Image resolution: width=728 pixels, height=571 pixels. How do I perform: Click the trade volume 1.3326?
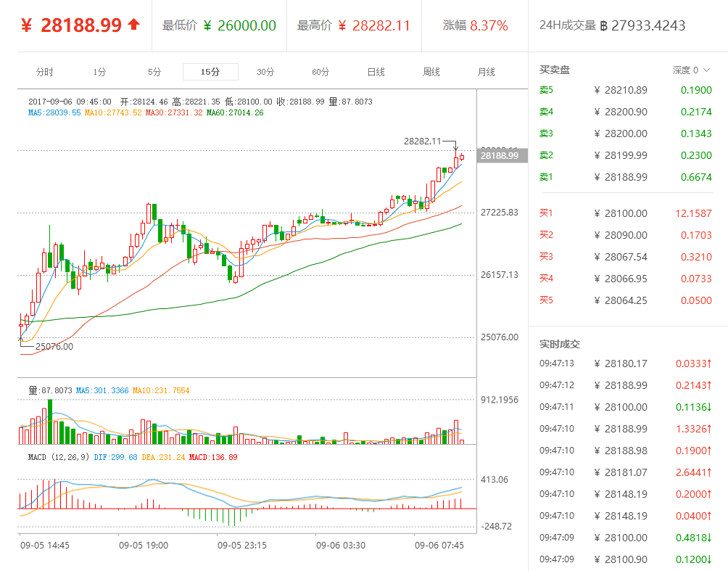tap(694, 429)
